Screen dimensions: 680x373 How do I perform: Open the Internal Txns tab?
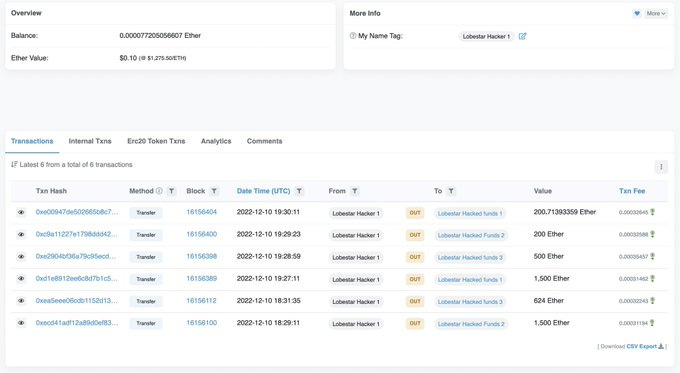coord(90,141)
